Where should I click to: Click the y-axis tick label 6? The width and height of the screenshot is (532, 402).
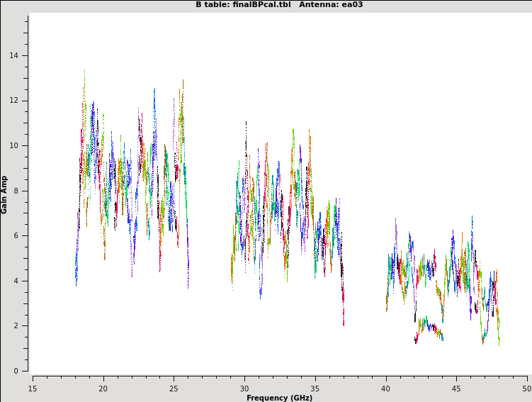pyautogui.click(x=16, y=236)
